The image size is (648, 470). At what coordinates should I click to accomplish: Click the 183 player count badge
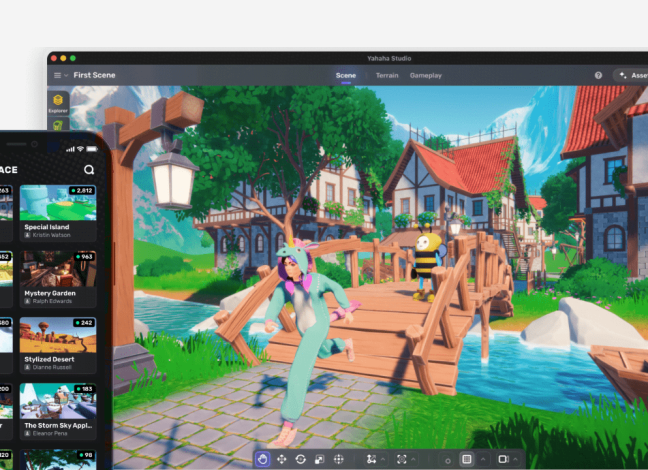point(84,389)
